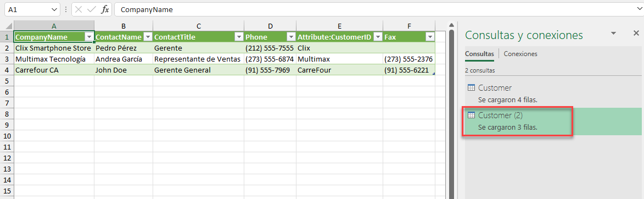The height and width of the screenshot is (199, 644).
Task: Switch to the Consultas tab
Action: pos(479,53)
